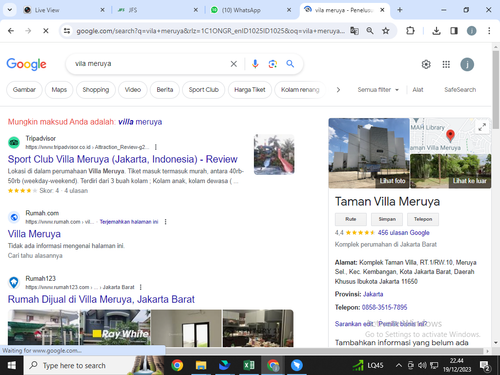The height and width of the screenshot is (375, 500).
Task: Open Chrome three-dot menu
Action: coord(489,31)
